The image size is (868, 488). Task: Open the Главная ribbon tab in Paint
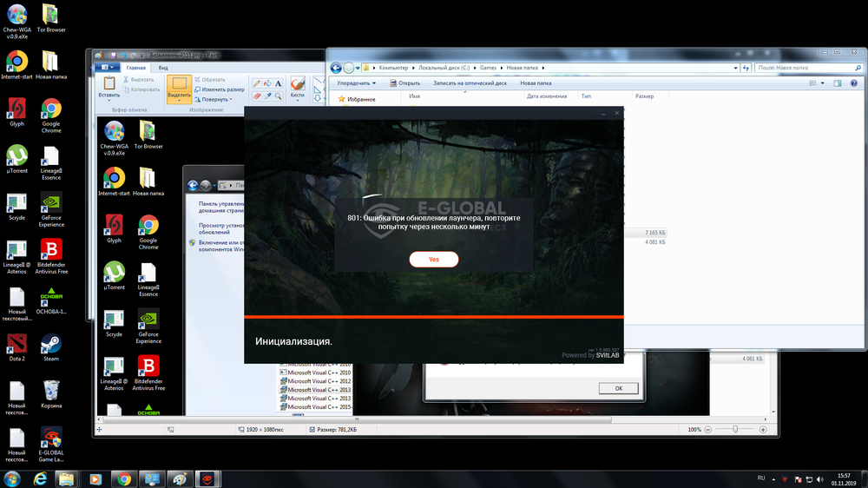click(x=136, y=67)
